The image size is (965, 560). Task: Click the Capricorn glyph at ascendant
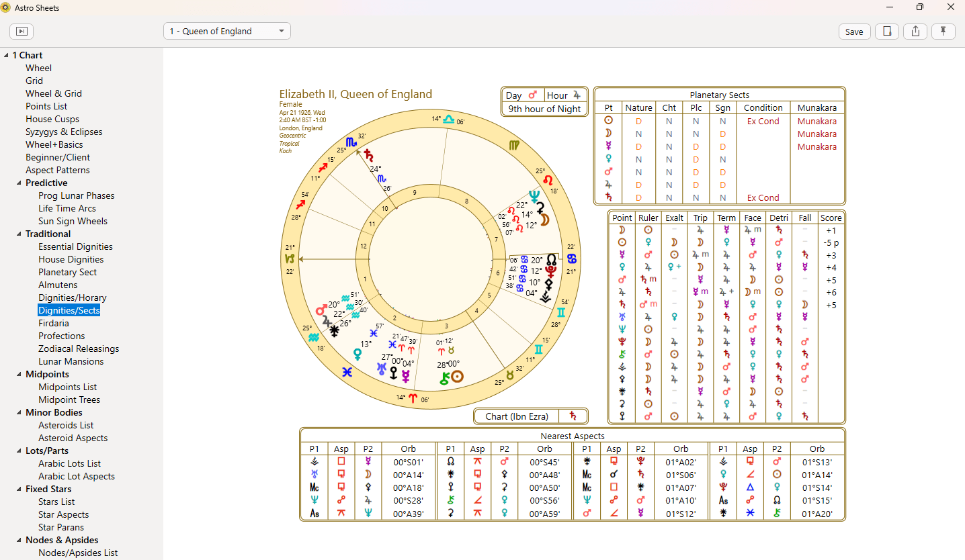pyautogui.click(x=290, y=259)
